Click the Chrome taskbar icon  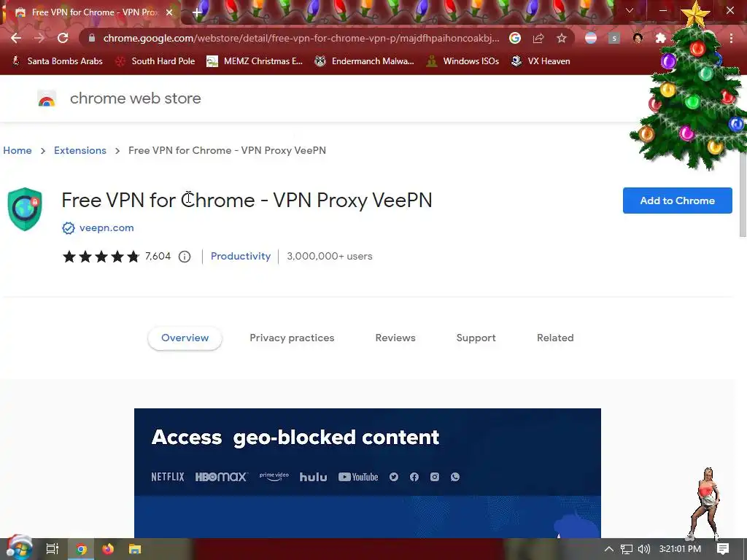tap(81, 549)
